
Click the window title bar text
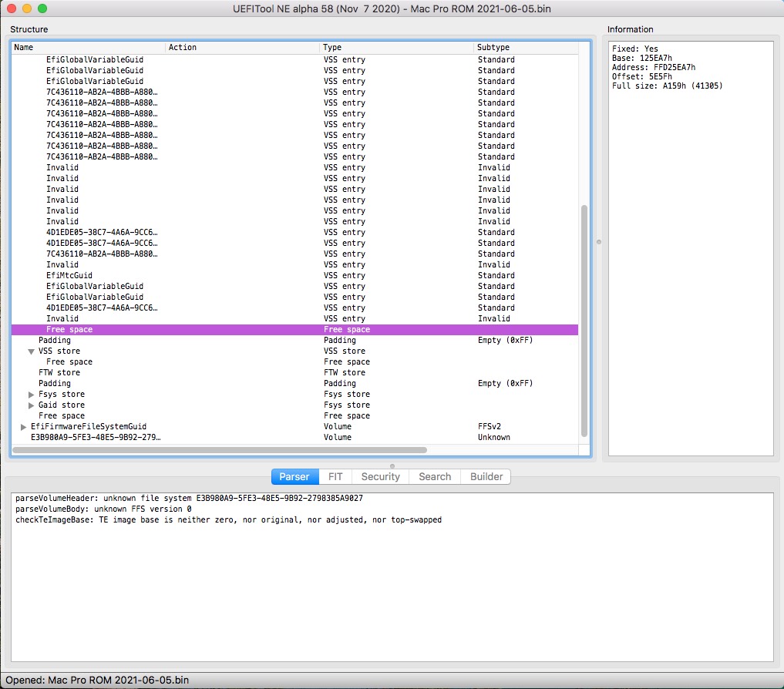[392, 9]
